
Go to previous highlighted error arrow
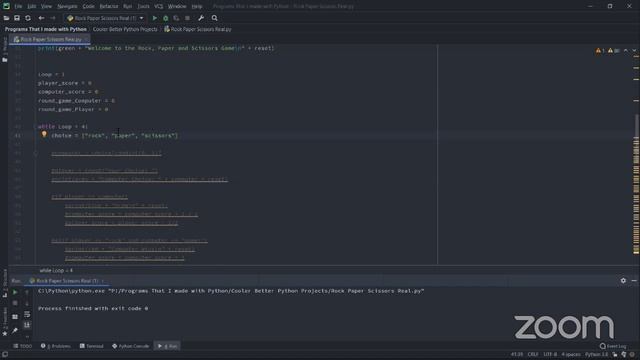point(626,51)
